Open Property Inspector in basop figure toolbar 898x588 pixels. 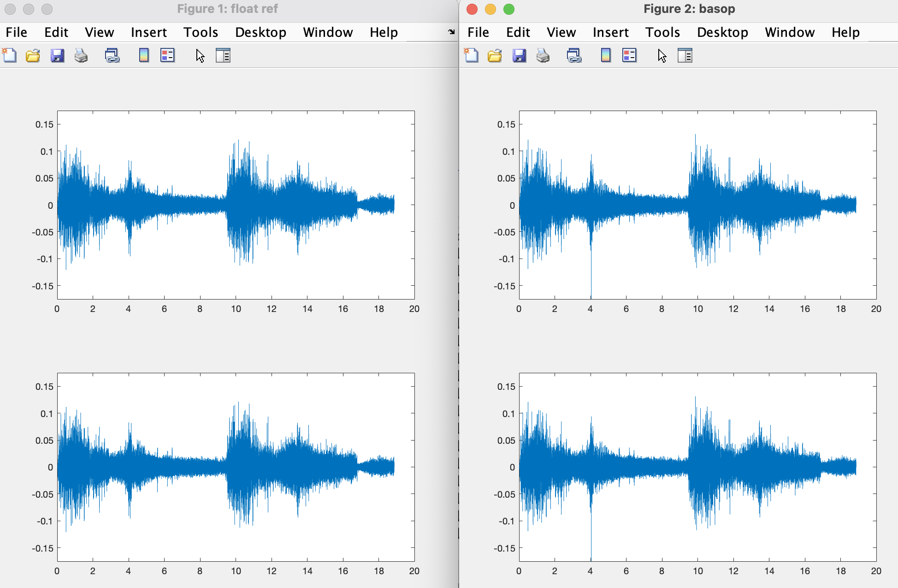pos(685,56)
